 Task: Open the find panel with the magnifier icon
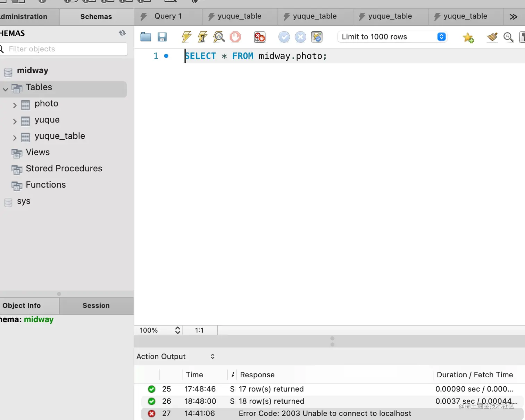click(x=508, y=37)
